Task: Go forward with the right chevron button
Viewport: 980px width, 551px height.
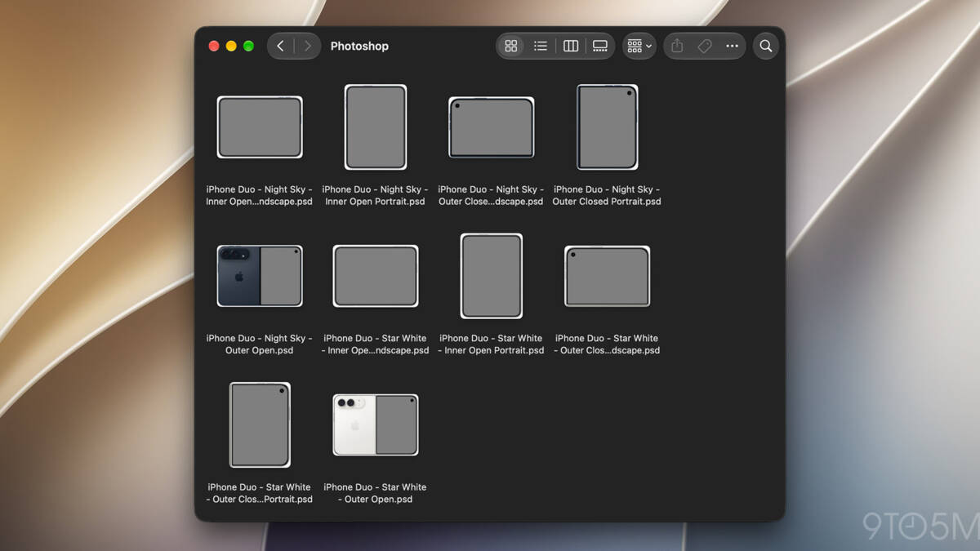Action: (x=307, y=47)
